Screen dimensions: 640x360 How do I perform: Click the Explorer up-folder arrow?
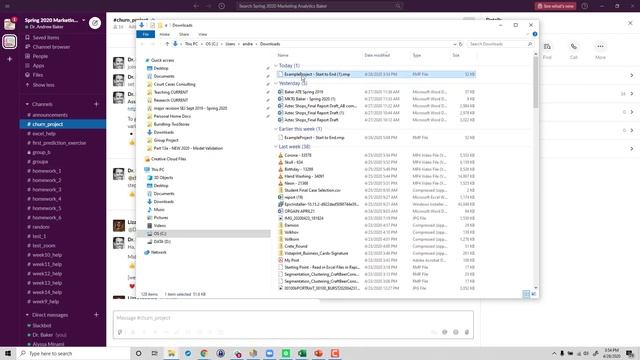[167, 44]
